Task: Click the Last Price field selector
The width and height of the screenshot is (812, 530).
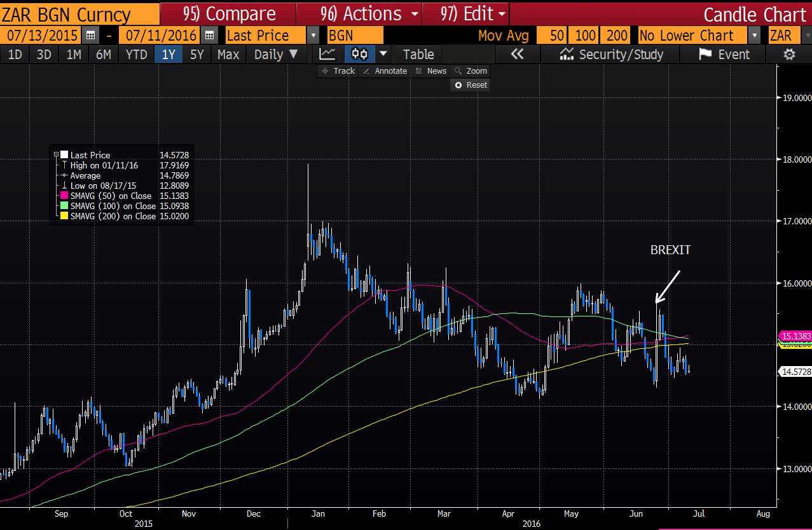Action: (266, 36)
